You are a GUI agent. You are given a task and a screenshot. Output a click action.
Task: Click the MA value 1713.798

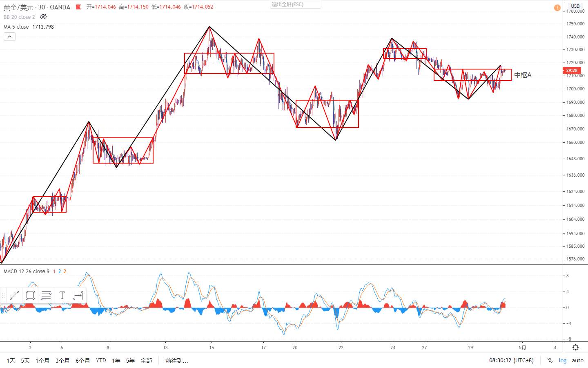coord(43,27)
